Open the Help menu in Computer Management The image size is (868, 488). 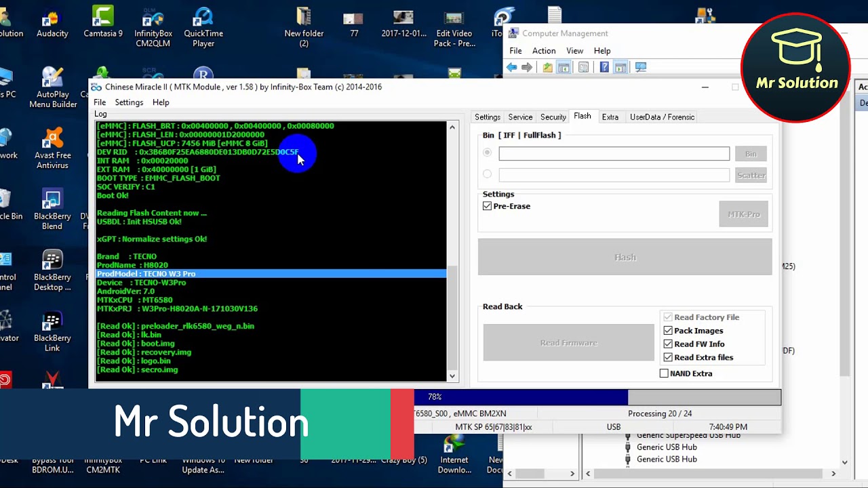[x=602, y=51]
